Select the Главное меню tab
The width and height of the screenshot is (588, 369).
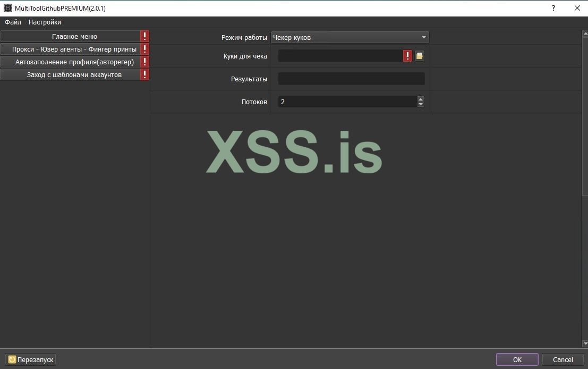(x=70, y=36)
